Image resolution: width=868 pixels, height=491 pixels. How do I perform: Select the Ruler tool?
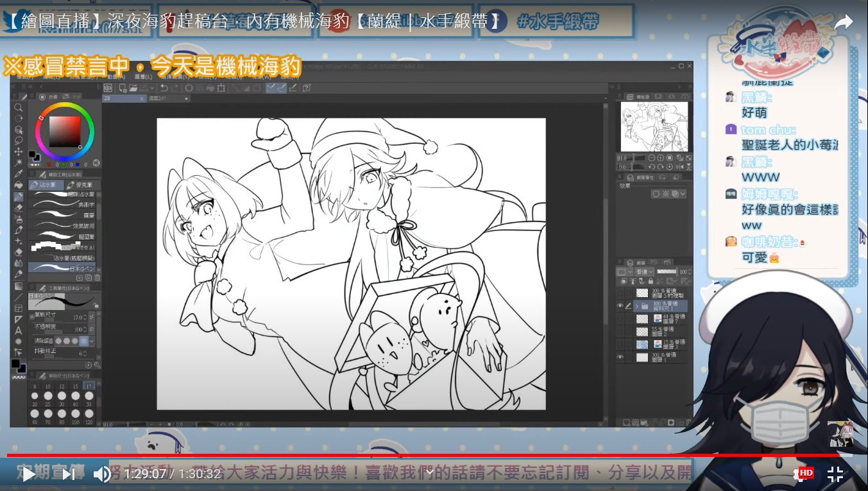tap(19, 320)
